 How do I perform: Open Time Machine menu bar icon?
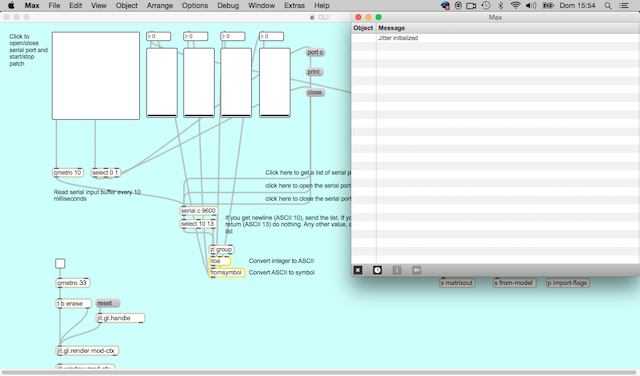tap(486, 5)
